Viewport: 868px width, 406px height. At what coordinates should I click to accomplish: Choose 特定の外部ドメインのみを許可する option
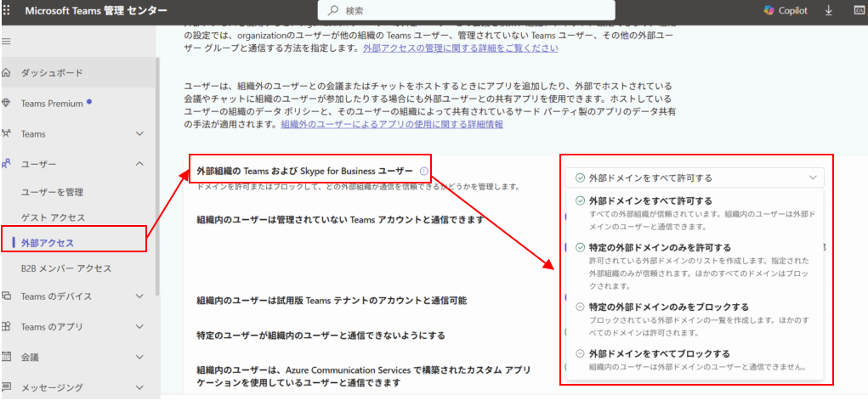(657, 247)
